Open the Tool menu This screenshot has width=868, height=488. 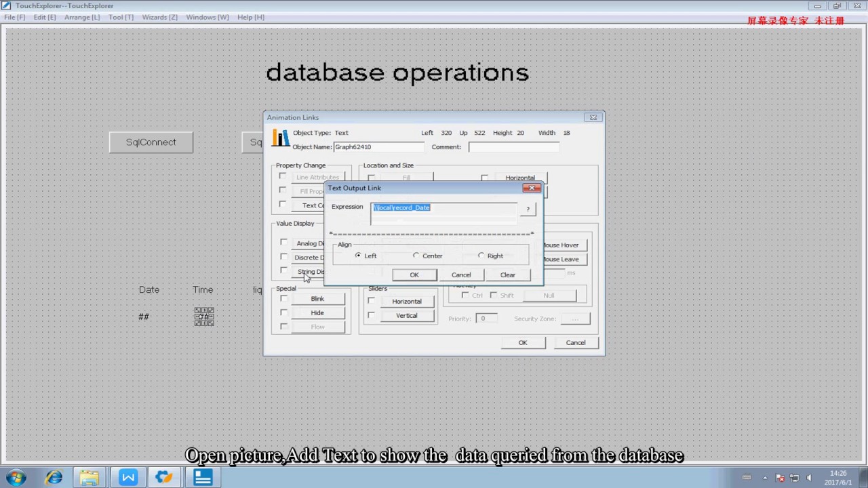(x=121, y=17)
